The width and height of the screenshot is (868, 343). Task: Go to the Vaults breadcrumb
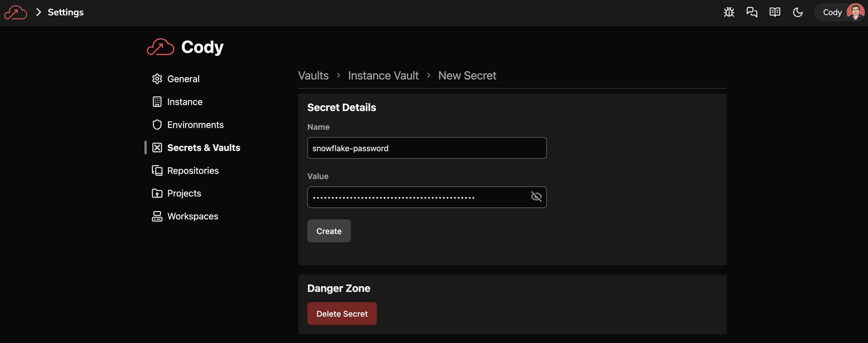pos(313,76)
